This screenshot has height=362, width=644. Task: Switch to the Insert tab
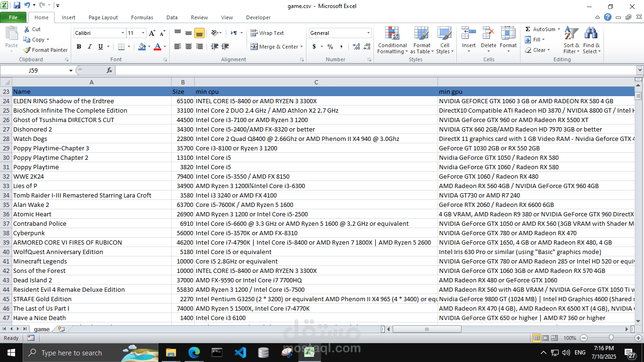68,17
